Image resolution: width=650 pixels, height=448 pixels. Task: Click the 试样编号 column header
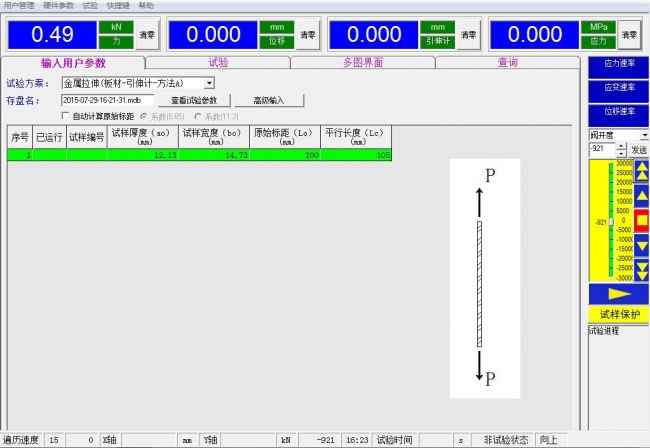(x=87, y=137)
